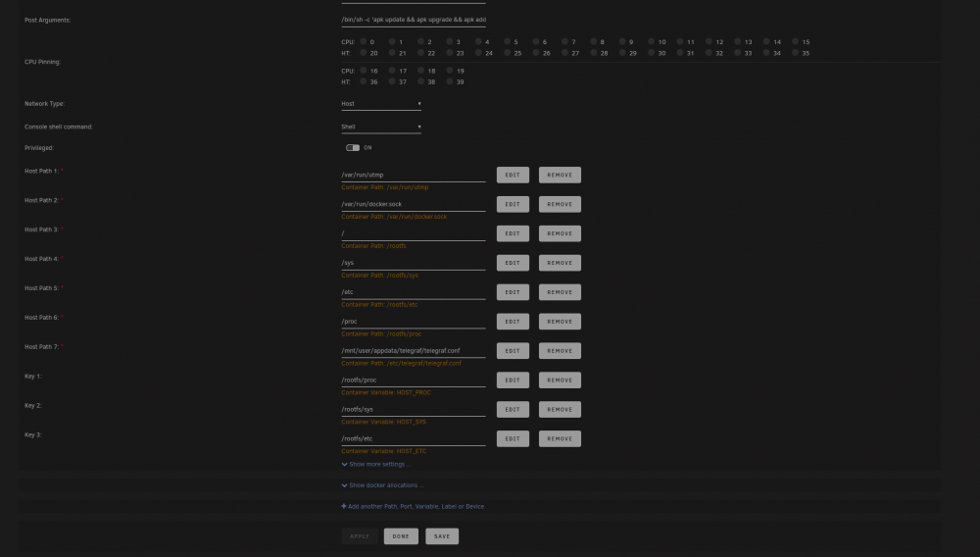This screenshot has width=980, height=557.
Task: Edit Host Path 3 rootfs mapping
Action: (x=513, y=233)
